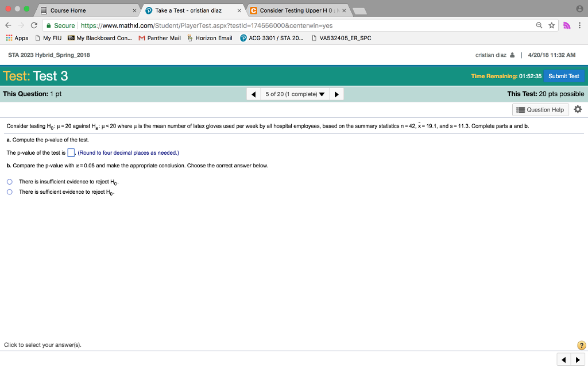588x368 pixels.
Task: Open a new browser tab
Action: point(359,11)
